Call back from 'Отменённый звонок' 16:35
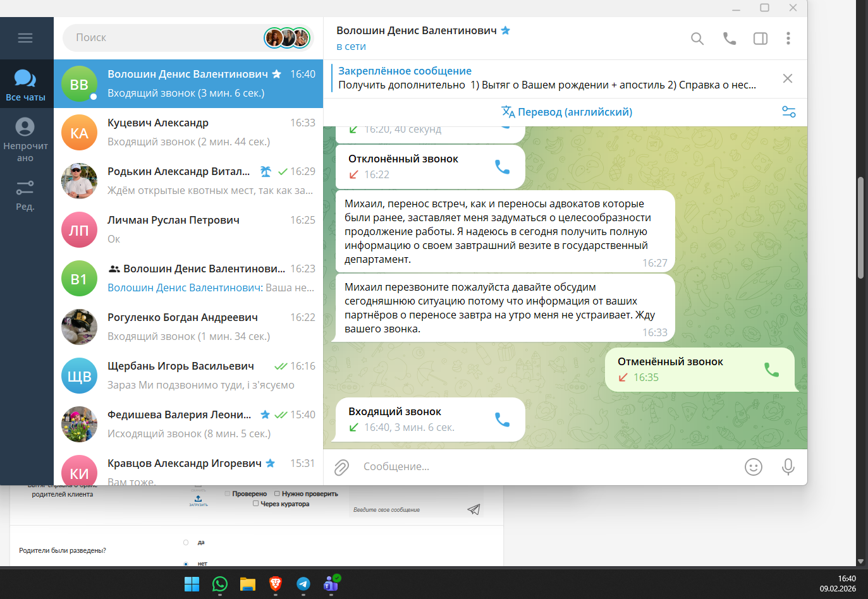The width and height of the screenshot is (868, 599). [x=771, y=370]
